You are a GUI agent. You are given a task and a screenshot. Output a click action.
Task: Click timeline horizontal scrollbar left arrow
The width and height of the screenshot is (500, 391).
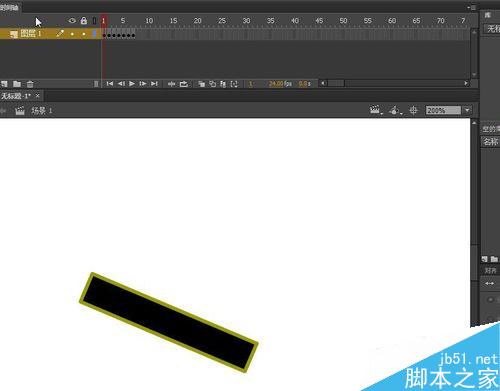[323, 83]
